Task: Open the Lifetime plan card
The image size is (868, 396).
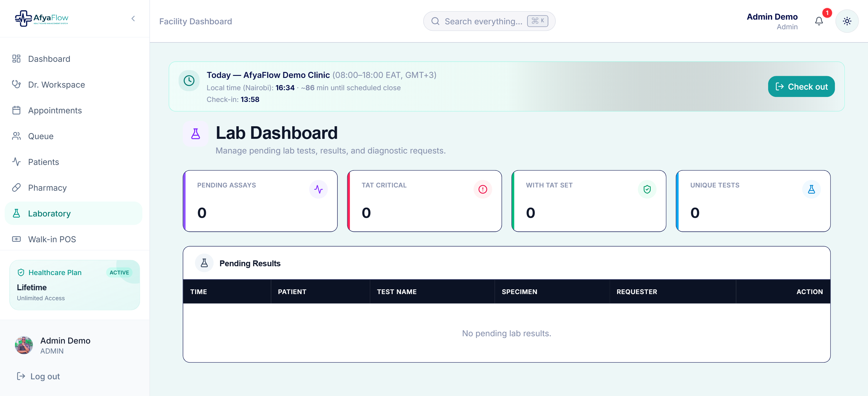Action: click(75, 285)
